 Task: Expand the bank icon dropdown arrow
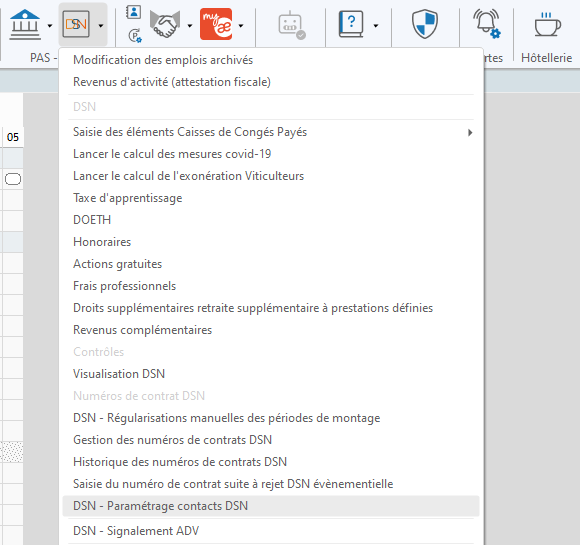tap(50, 26)
